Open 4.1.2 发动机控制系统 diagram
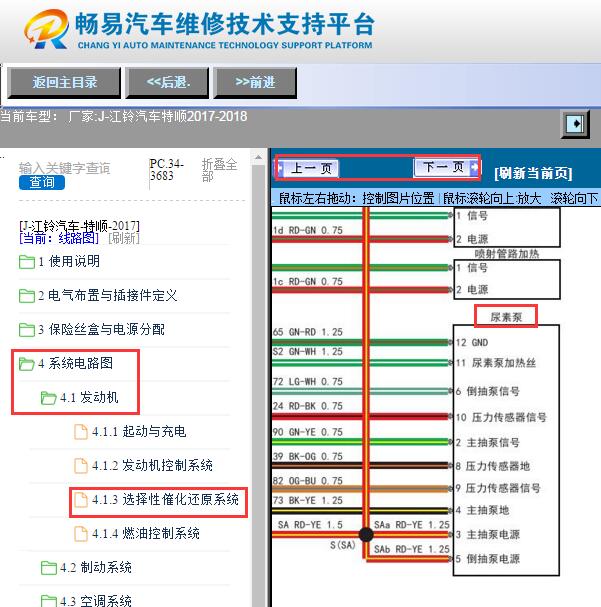The height and width of the screenshot is (607, 601). pyautogui.click(x=152, y=465)
